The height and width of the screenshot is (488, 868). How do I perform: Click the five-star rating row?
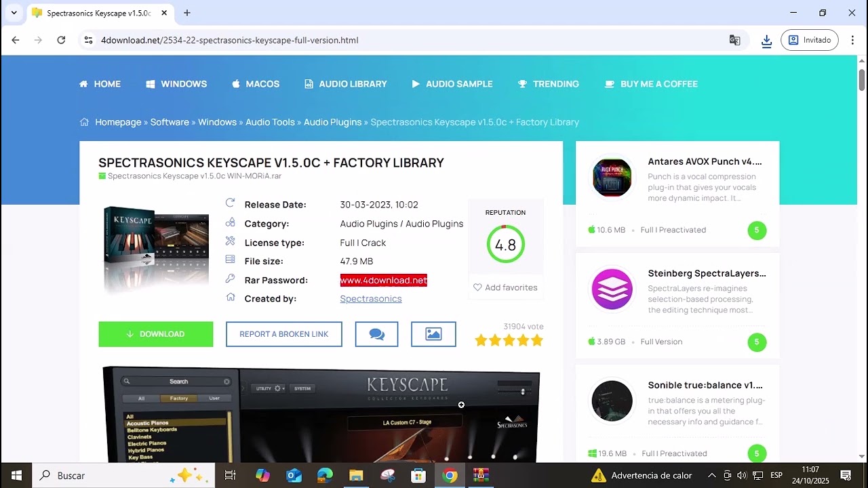tap(509, 340)
